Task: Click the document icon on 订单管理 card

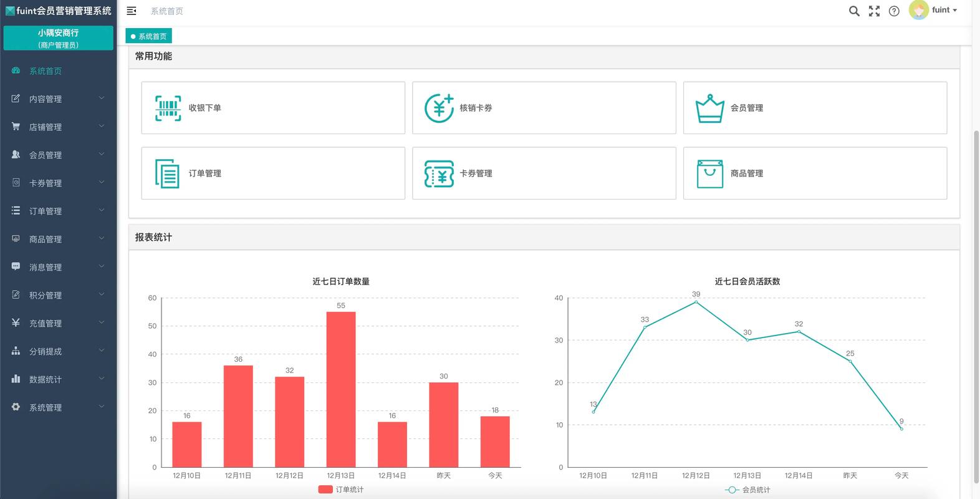Action: [x=167, y=173]
